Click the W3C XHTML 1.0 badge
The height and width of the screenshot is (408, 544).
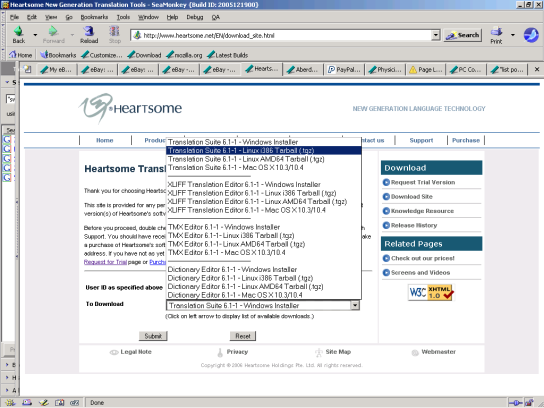tap(431, 292)
